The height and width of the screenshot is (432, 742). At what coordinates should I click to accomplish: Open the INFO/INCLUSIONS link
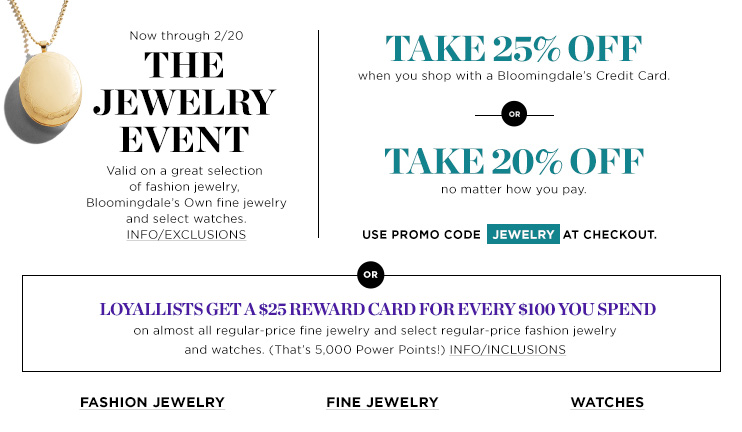click(507, 350)
